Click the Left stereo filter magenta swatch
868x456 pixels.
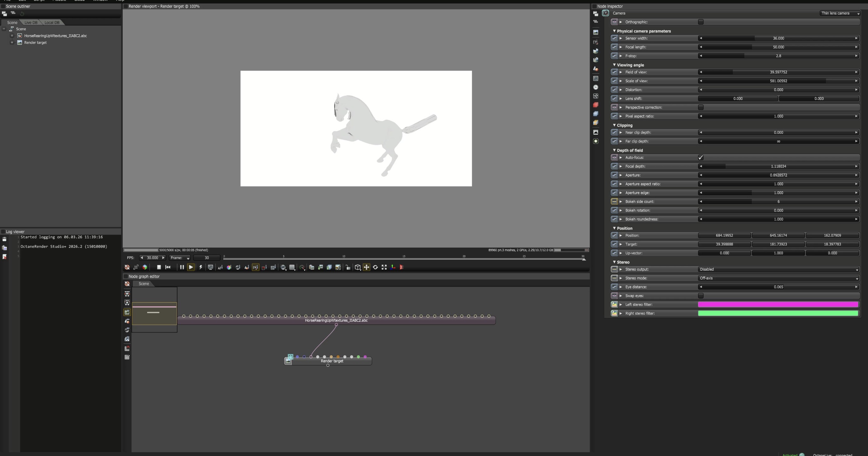coord(778,304)
